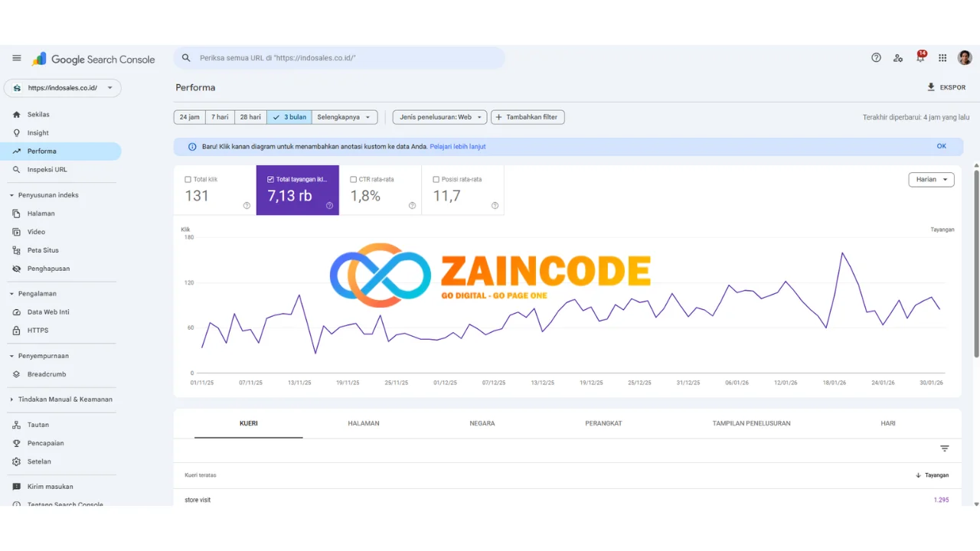The width and height of the screenshot is (980, 551).
Task: Open the help question mark icon
Action: 877,57
